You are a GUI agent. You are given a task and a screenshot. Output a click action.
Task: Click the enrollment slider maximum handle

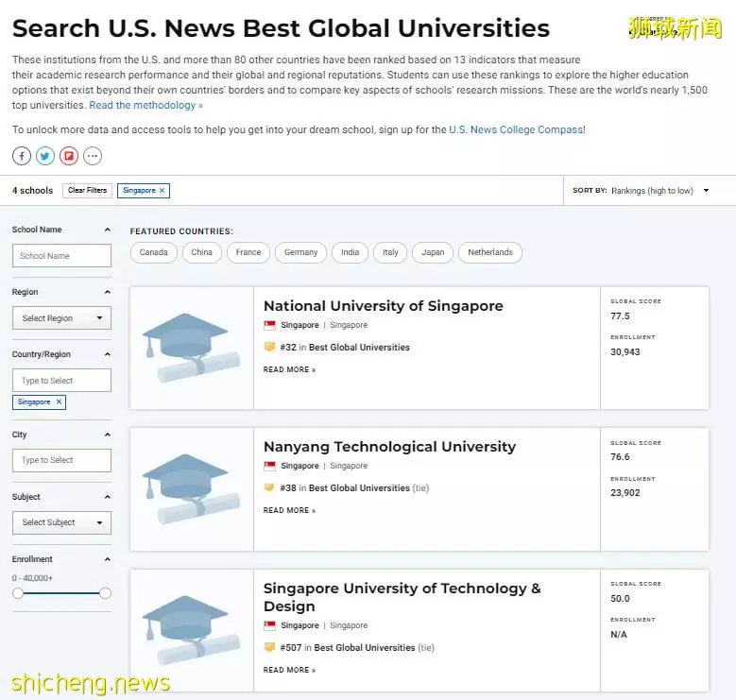106,593
